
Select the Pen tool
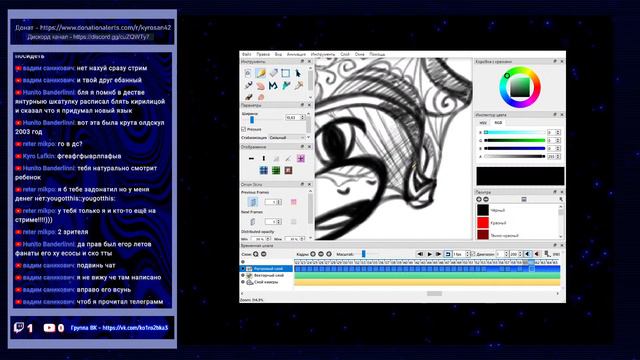(248, 85)
